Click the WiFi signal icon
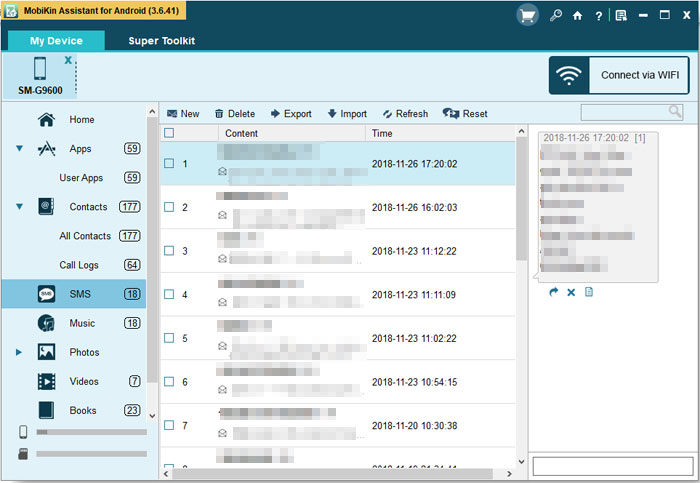Screen dimensions: 700x483 coord(568,75)
